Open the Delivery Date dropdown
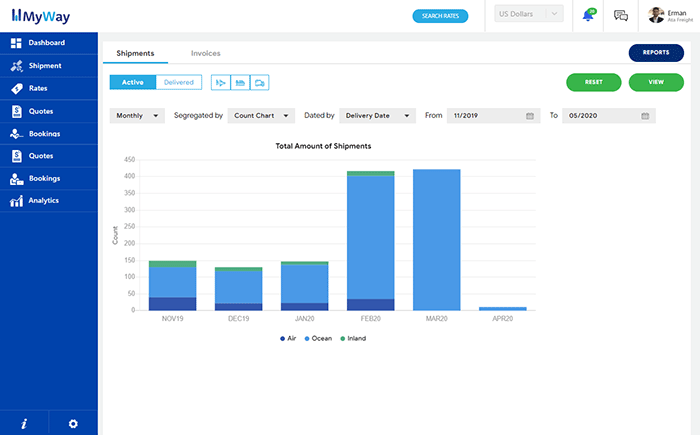Image resolution: width=700 pixels, height=435 pixels. tap(377, 116)
